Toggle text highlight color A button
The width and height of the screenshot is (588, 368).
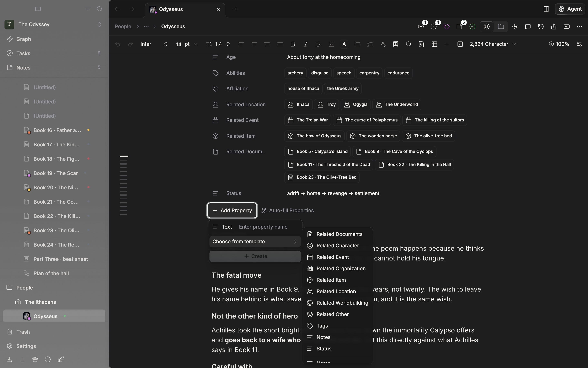[x=344, y=44]
